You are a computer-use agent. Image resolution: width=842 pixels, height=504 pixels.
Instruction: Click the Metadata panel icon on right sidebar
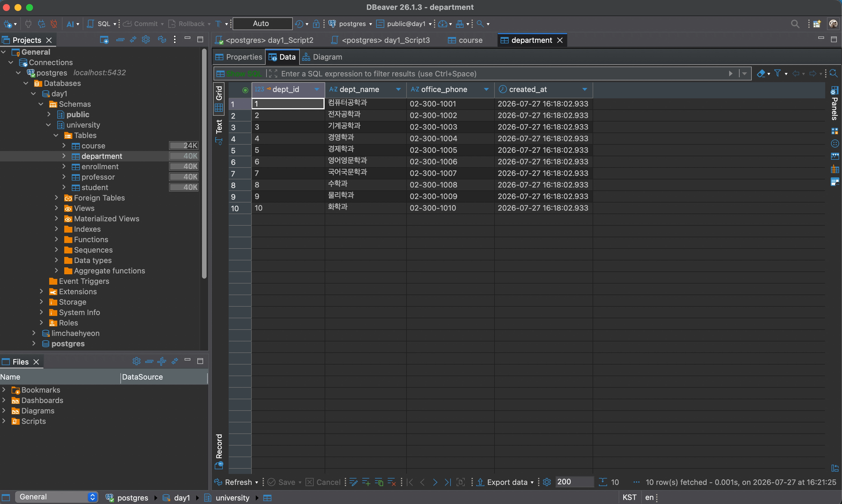click(x=835, y=156)
